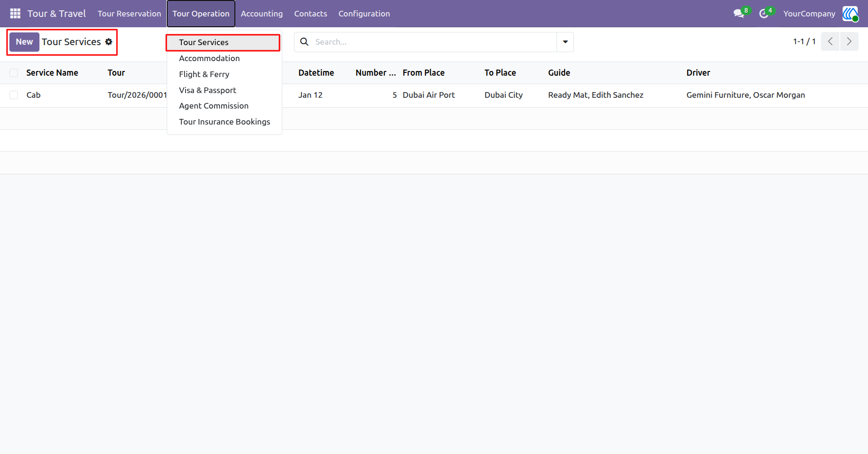This screenshot has width=868, height=454.
Task: Sort by Driver column header
Action: [x=698, y=73]
